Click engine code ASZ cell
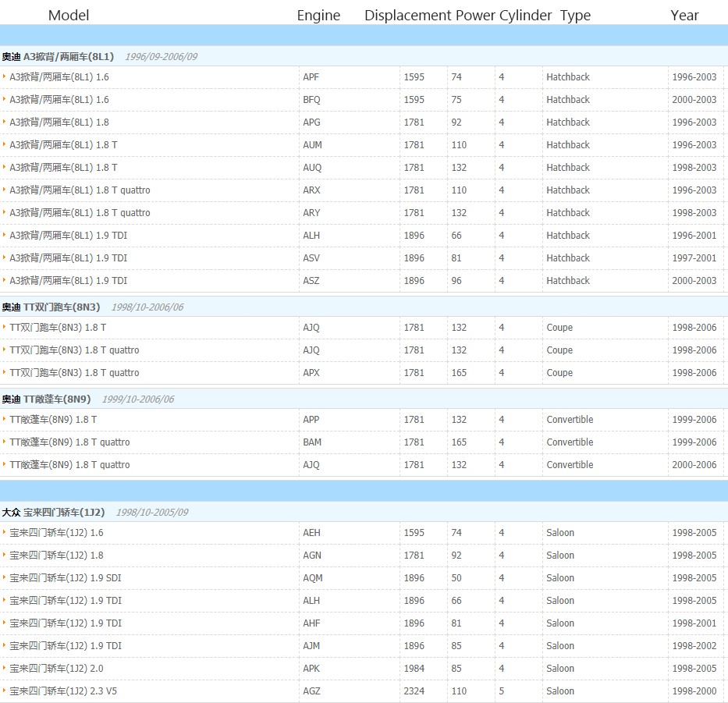 [311, 280]
